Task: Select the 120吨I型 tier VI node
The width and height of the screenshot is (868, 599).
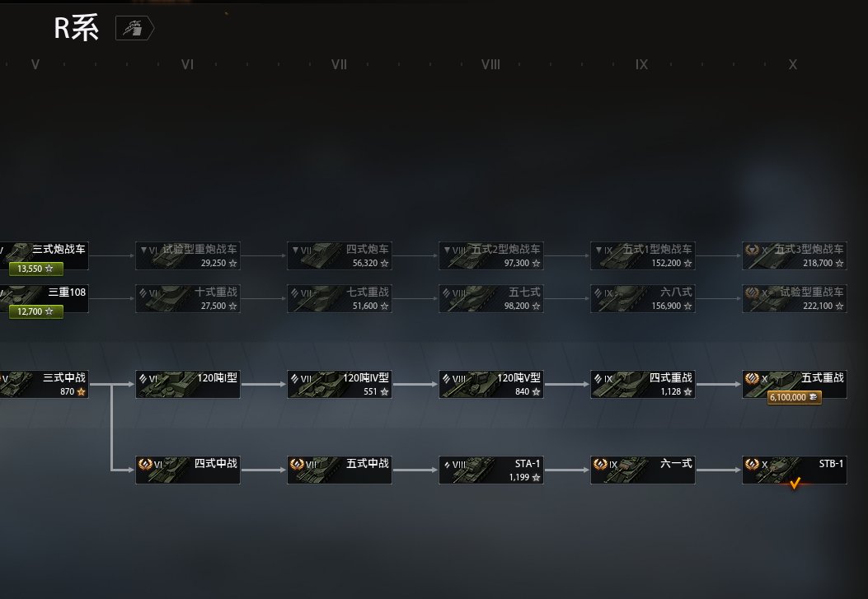Action: coord(188,384)
